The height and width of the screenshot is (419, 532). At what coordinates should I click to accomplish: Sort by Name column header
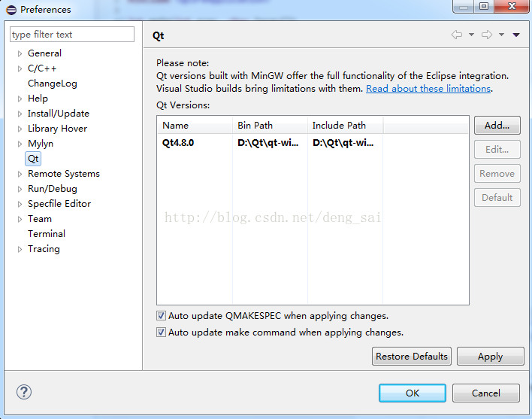tap(195, 126)
